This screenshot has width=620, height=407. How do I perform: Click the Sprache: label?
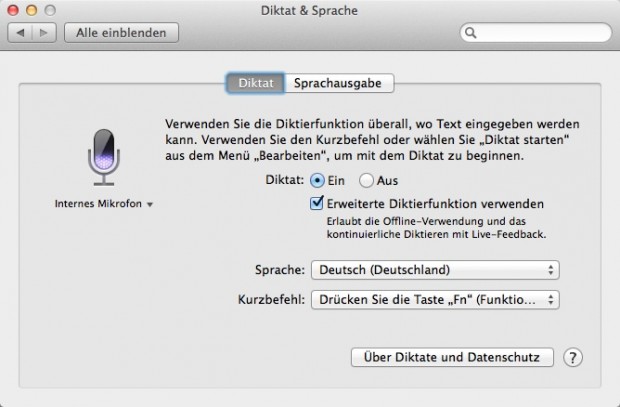tap(280, 270)
